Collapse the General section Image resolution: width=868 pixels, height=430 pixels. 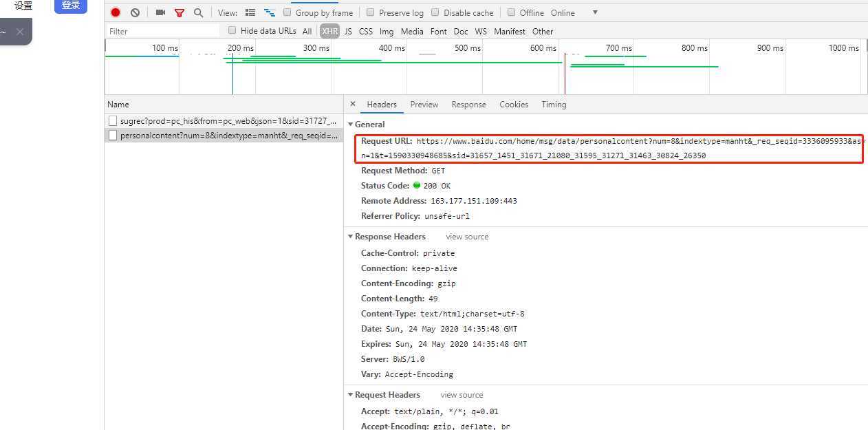[x=350, y=125]
